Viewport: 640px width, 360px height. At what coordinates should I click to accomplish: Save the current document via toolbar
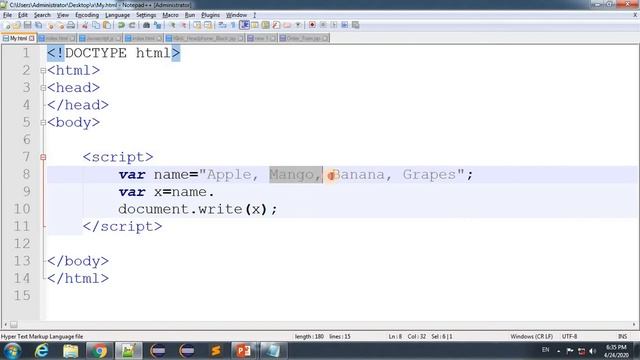point(28,25)
